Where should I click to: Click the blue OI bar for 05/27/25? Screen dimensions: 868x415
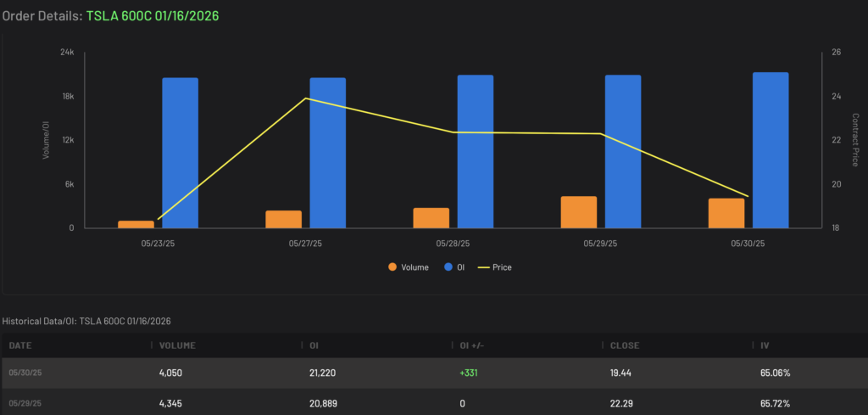[328, 153]
